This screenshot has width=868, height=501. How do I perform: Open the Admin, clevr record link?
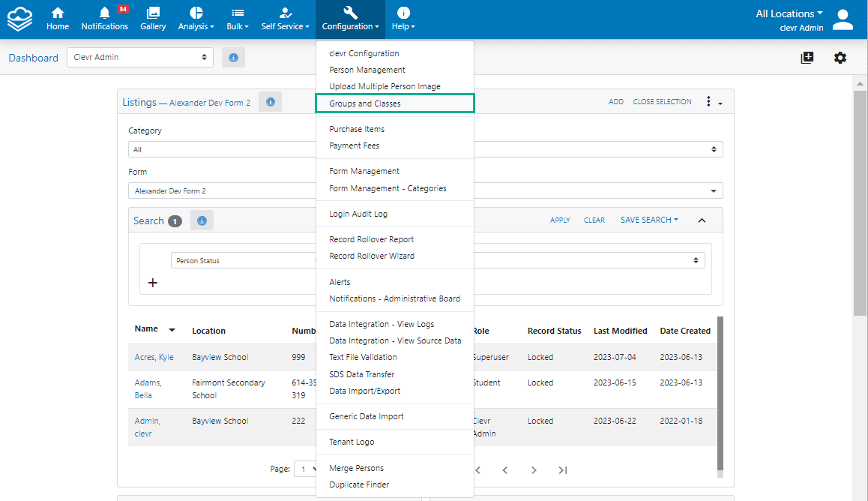tap(147, 427)
